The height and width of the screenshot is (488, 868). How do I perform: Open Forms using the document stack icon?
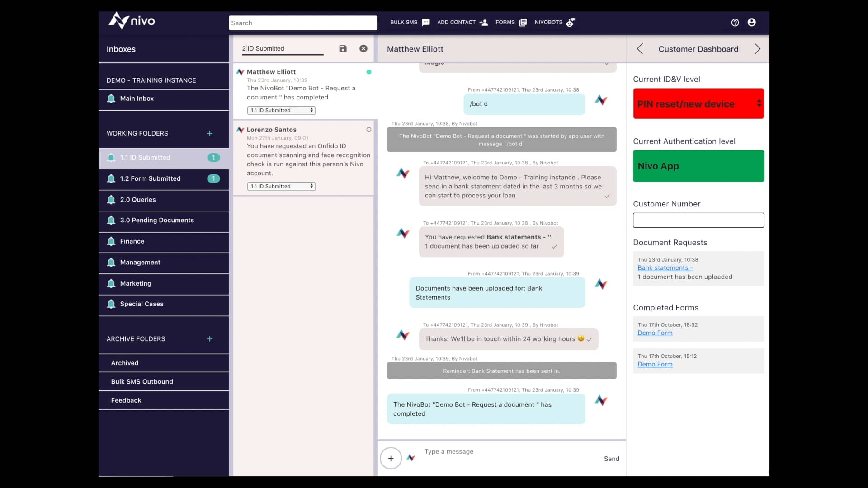pos(523,22)
